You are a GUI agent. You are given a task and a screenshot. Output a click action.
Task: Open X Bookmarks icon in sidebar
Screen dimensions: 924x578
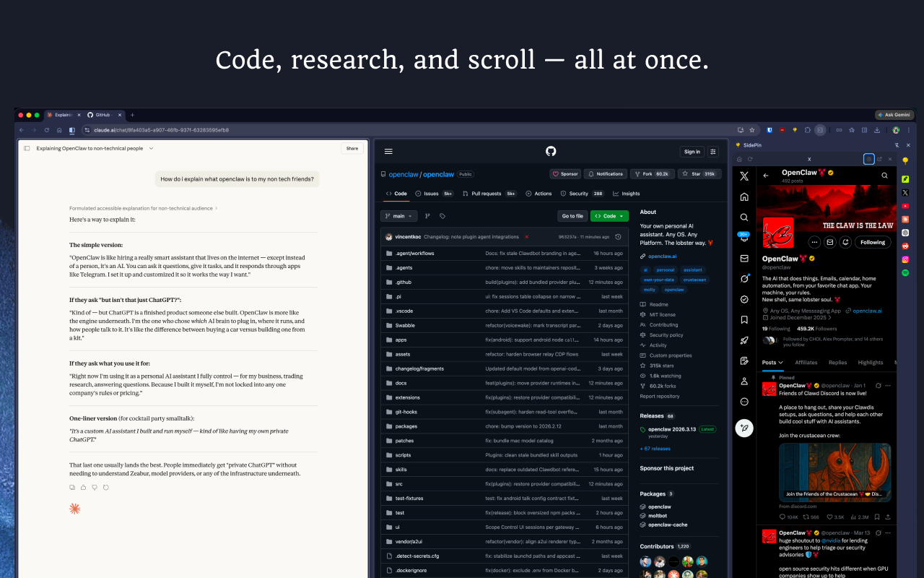744,319
